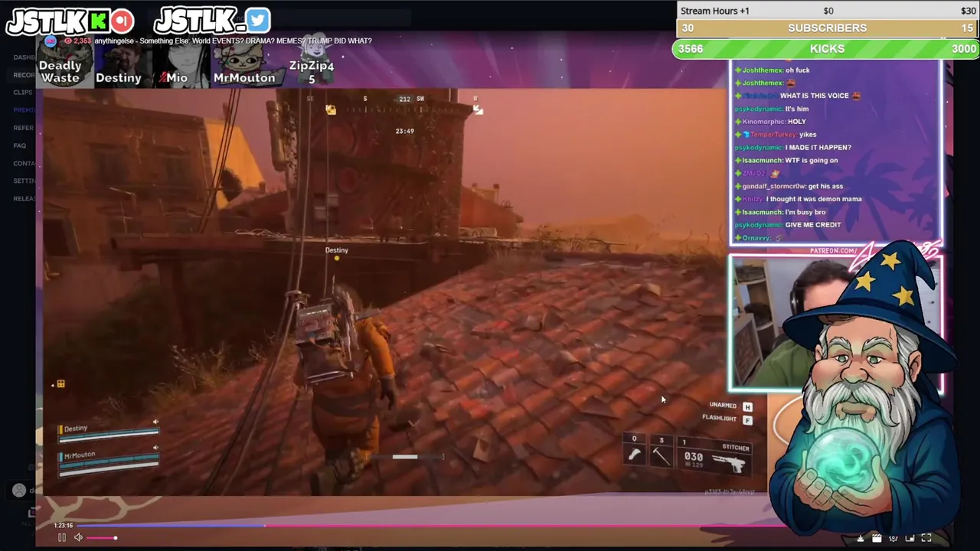Open player settings gear icon

pyautogui.click(x=893, y=539)
